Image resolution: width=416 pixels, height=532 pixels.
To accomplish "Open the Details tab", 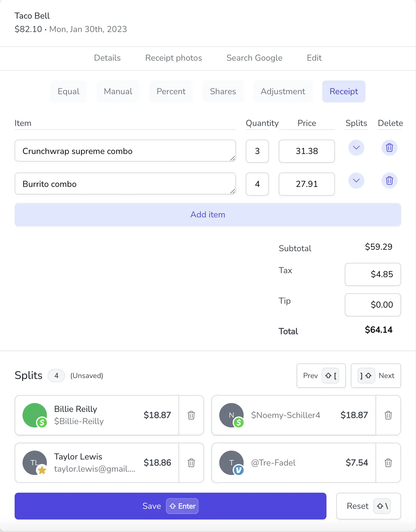I will click(107, 58).
